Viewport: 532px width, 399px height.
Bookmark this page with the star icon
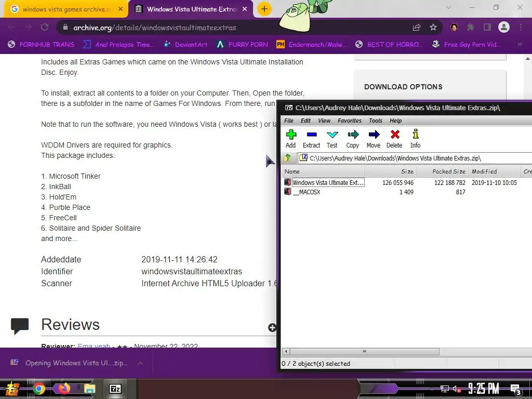(x=433, y=28)
